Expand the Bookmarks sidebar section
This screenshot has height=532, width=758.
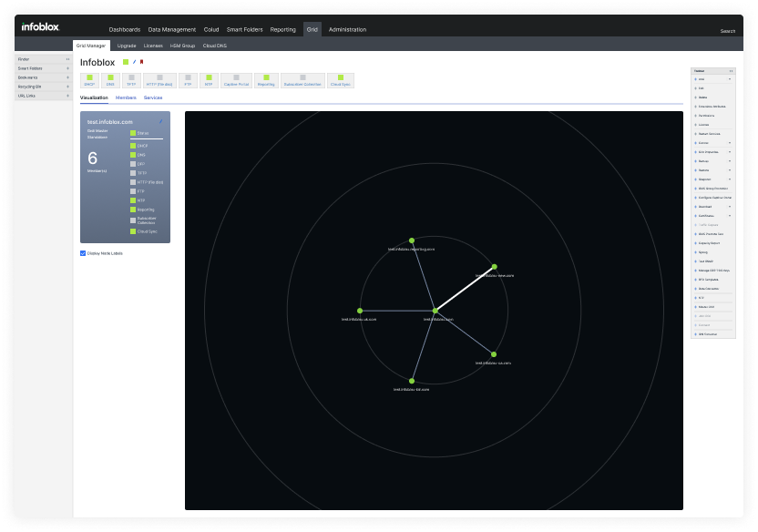click(67, 77)
